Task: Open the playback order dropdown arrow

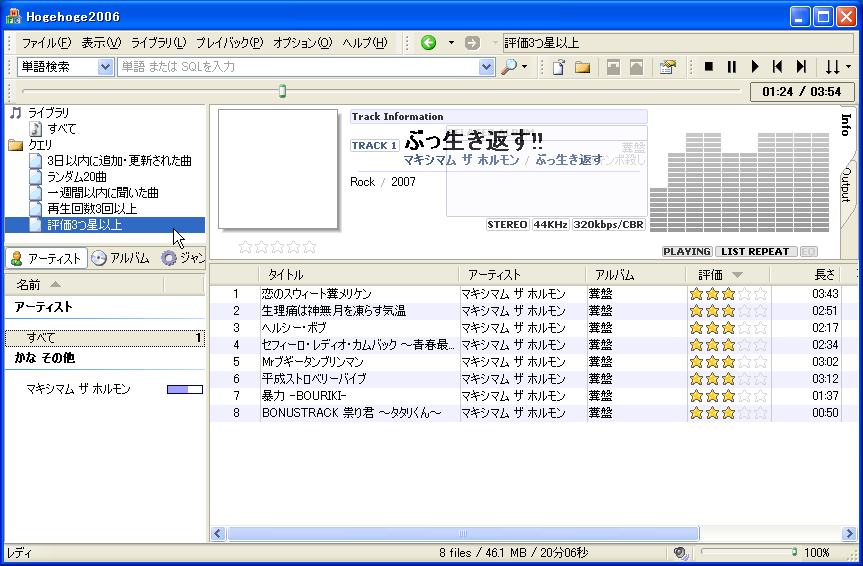Action: pyautogui.click(x=848, y=67)
